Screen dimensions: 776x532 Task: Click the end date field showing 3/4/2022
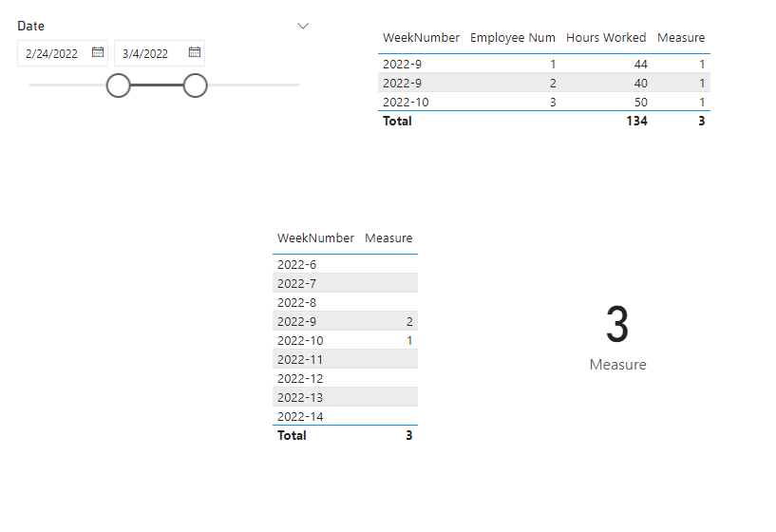tap(160, 53)
